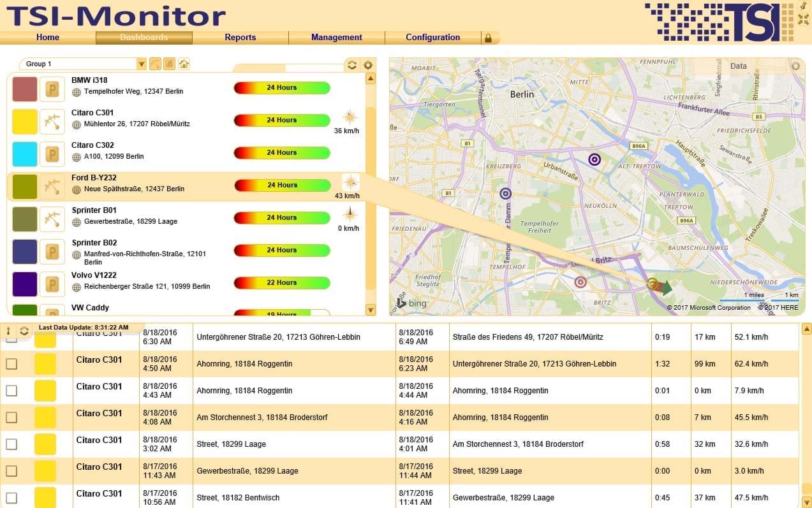Screen dimensions: 812x508
Task: Open the Dashboards menu
Action: pos(144,38)
